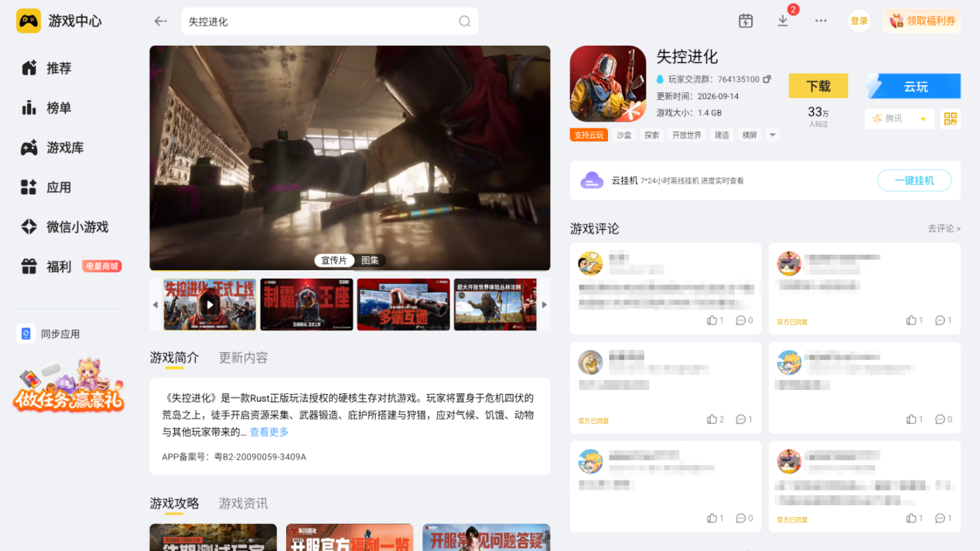The width and height of the screenshot is (980, 551).
Task: Like the first comment in the left column
Action: [x=715, y=320]
